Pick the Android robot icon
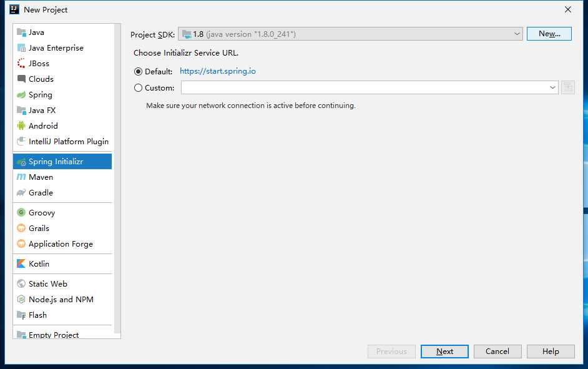The image size is (588, 369). [21, 126]
